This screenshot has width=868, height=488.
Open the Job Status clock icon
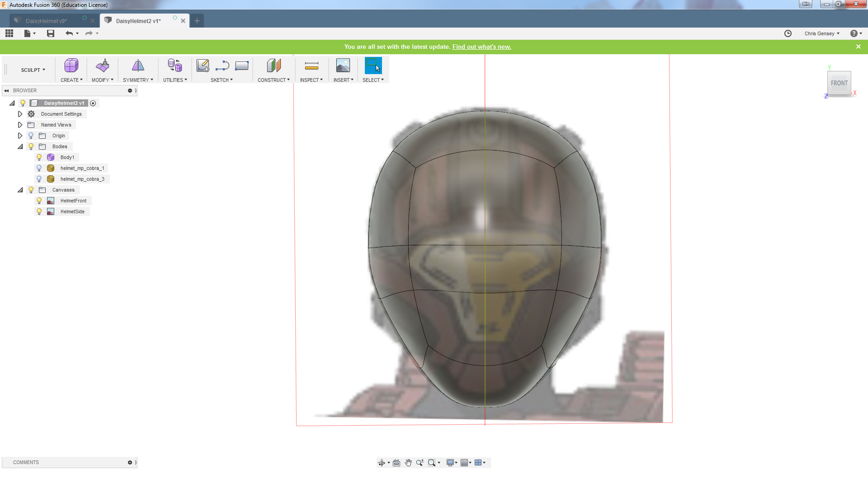tap(788, 33)
